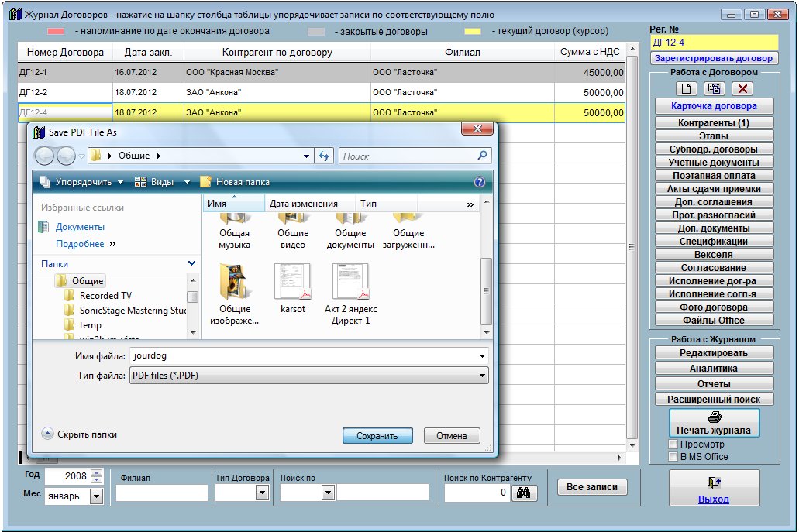The width and height of the screenshot is (799, 532).
Task: Tick the В MS Office checkbox
Action: pyautogui.click(x=673, y=457)
